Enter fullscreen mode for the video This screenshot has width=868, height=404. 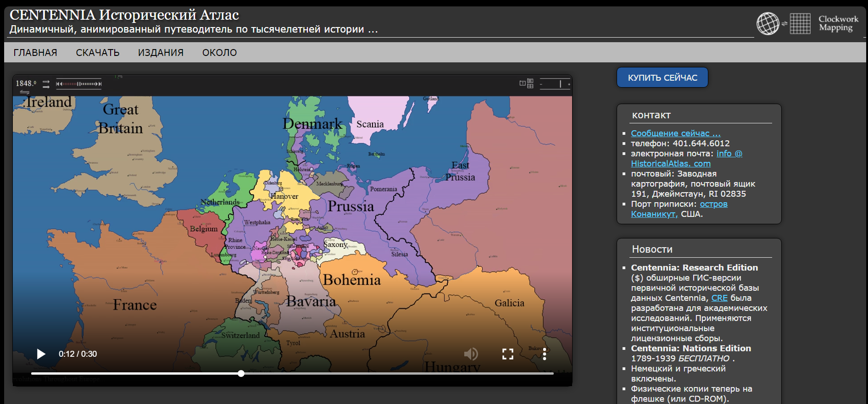coord(507,354)
